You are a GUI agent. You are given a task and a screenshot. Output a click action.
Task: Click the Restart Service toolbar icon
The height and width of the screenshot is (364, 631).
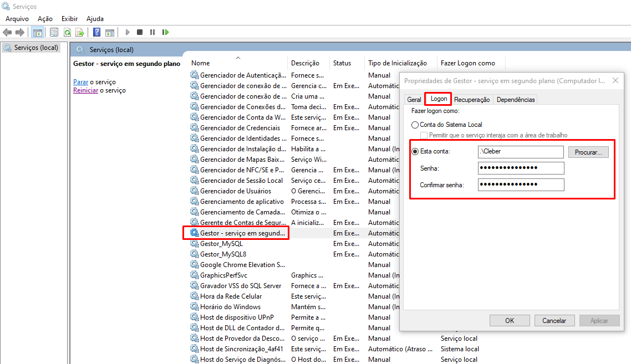[x=165, y=32]
